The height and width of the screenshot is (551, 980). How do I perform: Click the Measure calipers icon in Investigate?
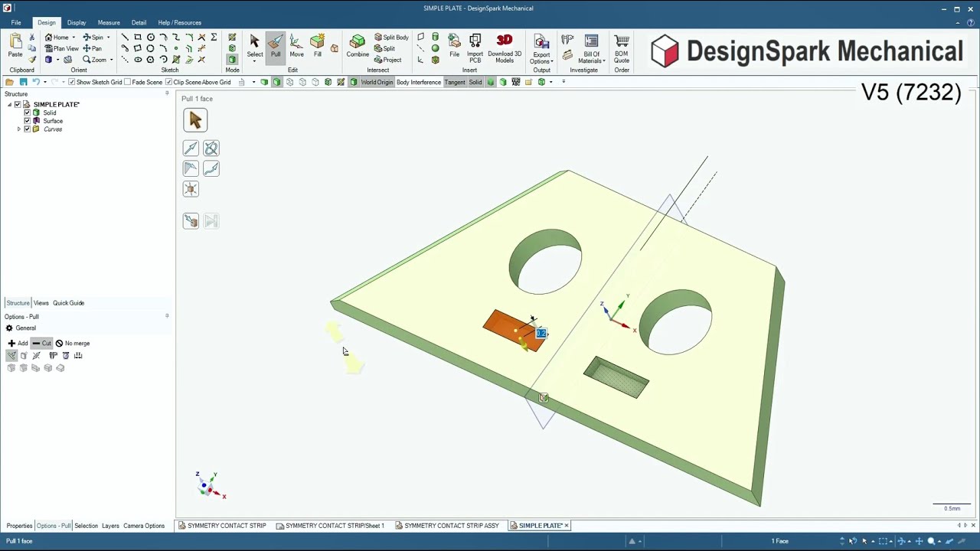[x=567, y=40]
